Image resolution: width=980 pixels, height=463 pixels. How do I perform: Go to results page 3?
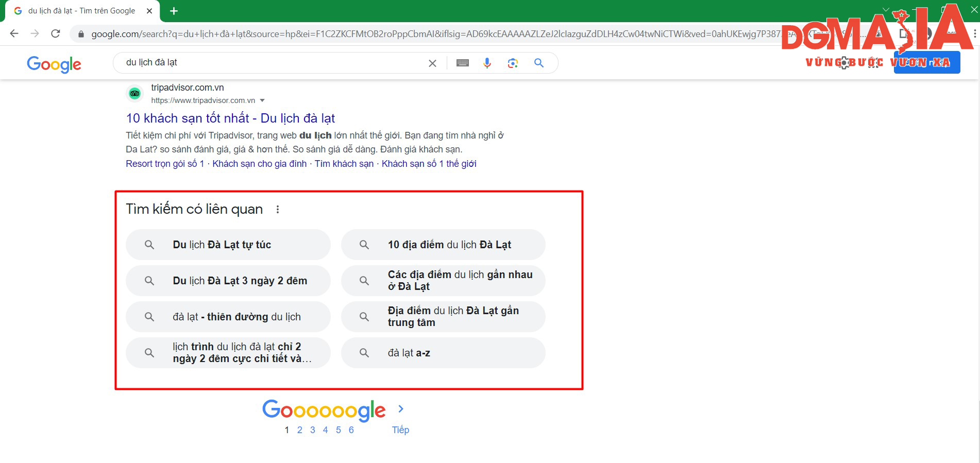tap(313, 430)
